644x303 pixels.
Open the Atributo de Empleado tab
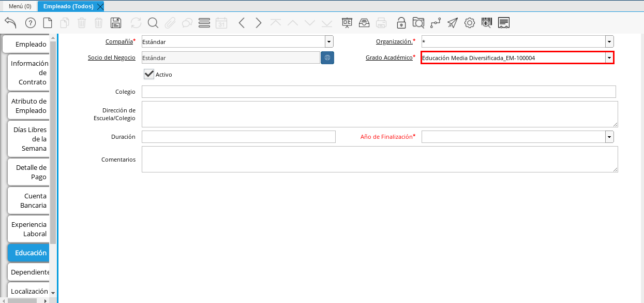[x=28, y=106]
